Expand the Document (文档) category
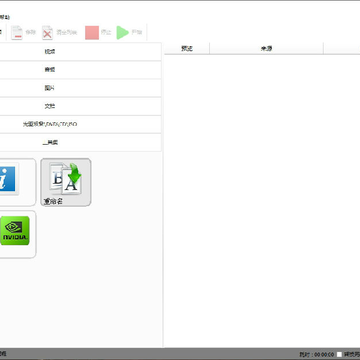Image resolution: width=360 pixels, height=360 pixels. [x=80, y=106]
